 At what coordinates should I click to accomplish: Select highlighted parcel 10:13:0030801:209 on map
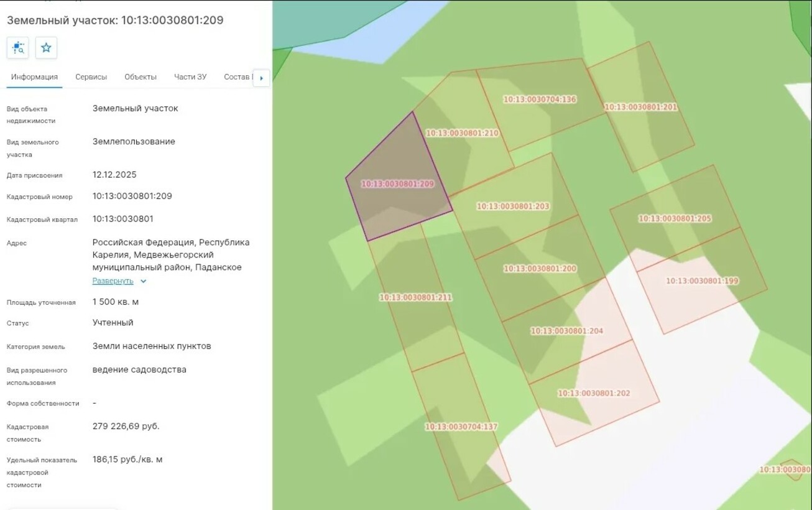point(398,184)
